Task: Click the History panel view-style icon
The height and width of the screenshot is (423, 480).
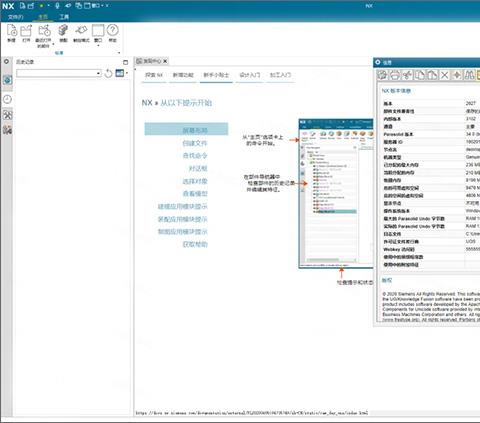Action: [119, 73]
